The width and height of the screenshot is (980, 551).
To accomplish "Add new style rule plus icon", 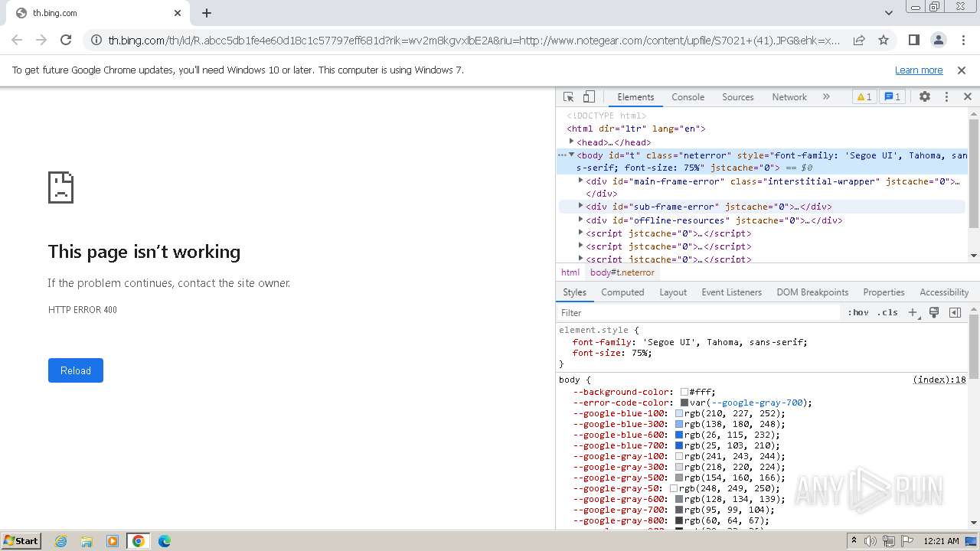I will point(913,312).
